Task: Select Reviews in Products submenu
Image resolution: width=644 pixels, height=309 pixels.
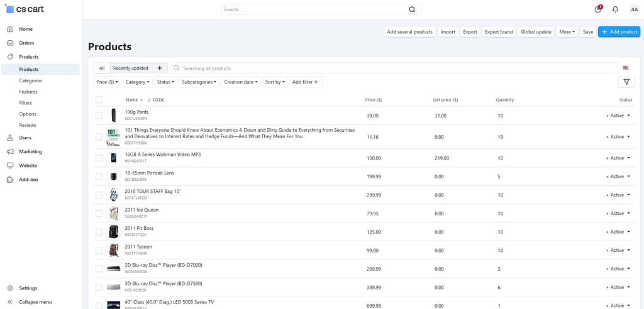Action: (x=28, y=125)
